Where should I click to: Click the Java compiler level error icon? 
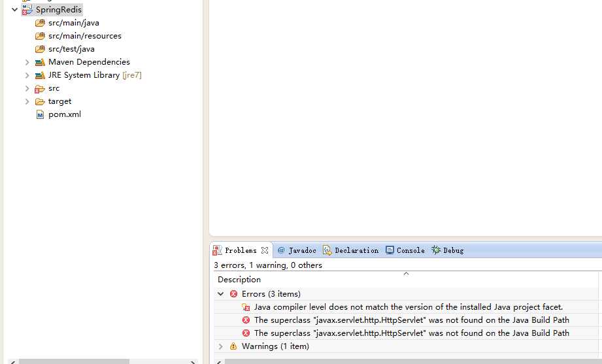(x=246, y=307)
